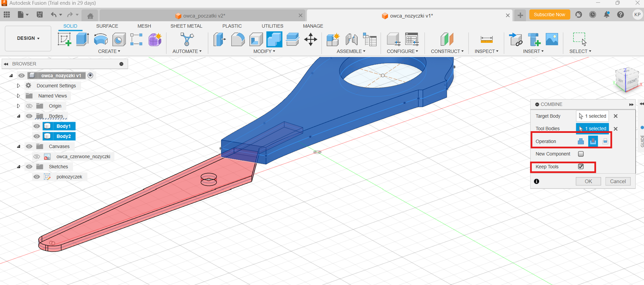The width and height of the screenshot is (644, 285).
Task: Select the Fillet tool
Action: click(238, 39)
